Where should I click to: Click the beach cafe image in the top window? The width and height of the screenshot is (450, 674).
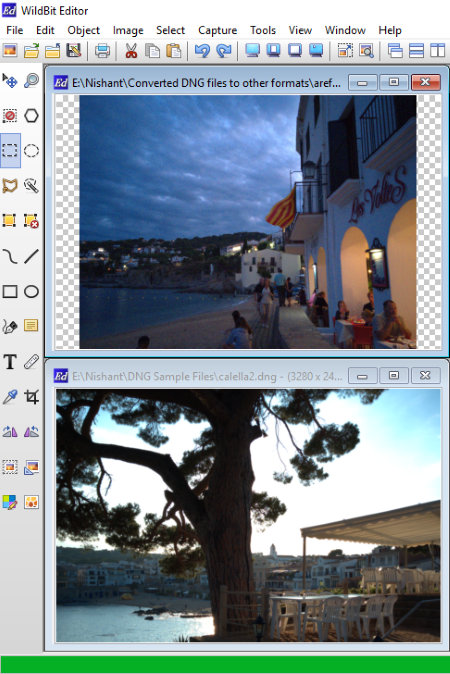tap(248, 221)
